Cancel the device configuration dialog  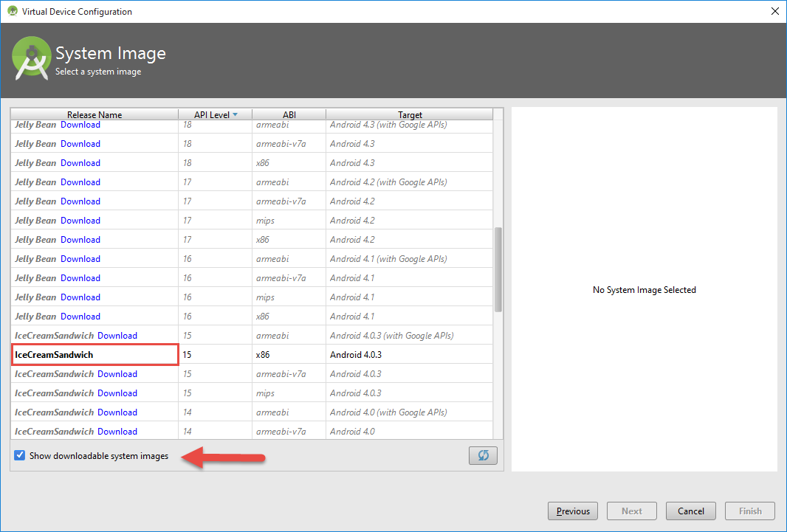(x=690, y=511)
